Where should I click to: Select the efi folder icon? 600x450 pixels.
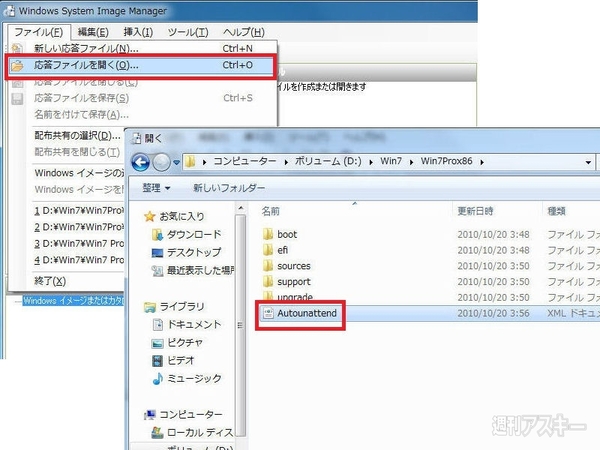tap(268, 250)
